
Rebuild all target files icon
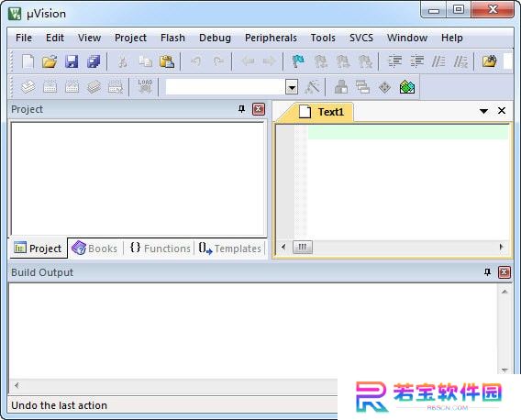(72, 87)
